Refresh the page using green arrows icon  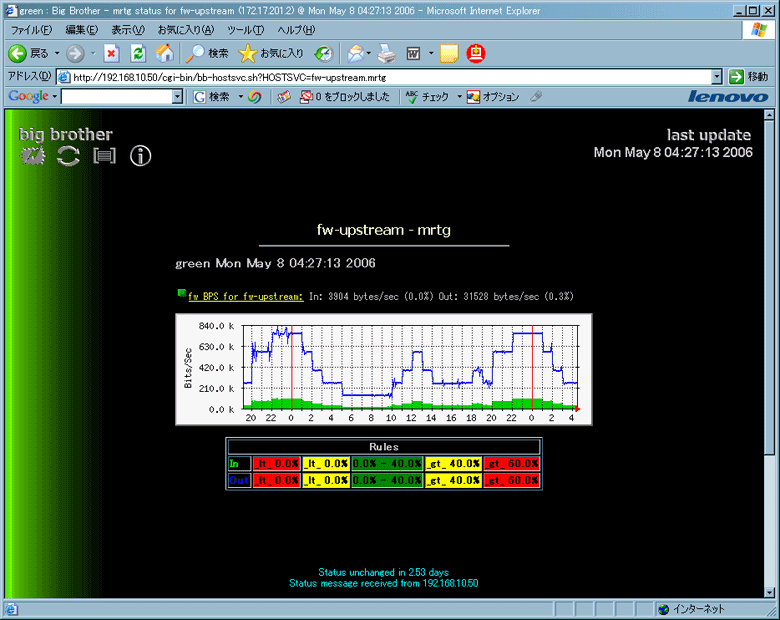138,53
